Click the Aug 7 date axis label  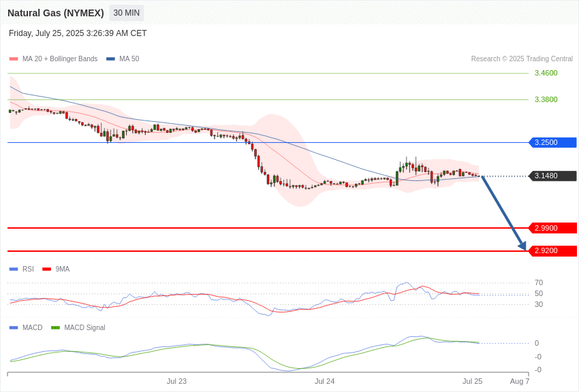520,381
